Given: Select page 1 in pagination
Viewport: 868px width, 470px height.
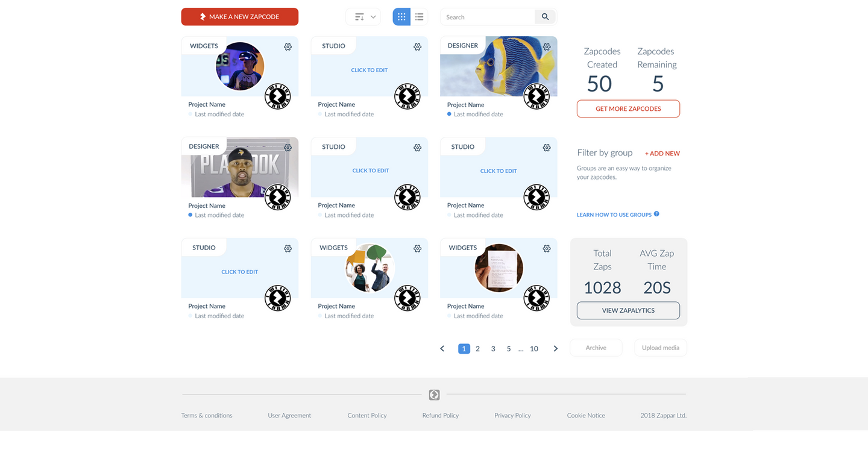Looking at the screenshot, I should (464, 348).
